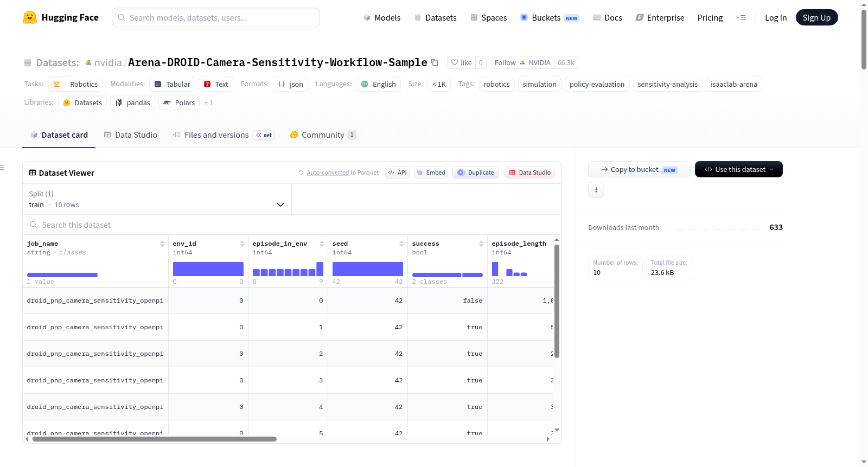Screen dimensions: 868x467
Task: Click the NVIDIA organization avatar icon
Action: pyautogui.click(x=522, y=62)
